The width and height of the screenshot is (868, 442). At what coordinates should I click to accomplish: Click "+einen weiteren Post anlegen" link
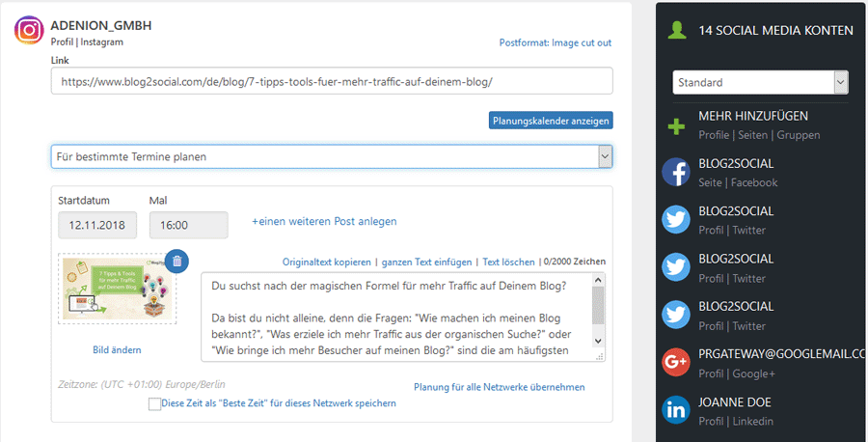tap(324, 221)
